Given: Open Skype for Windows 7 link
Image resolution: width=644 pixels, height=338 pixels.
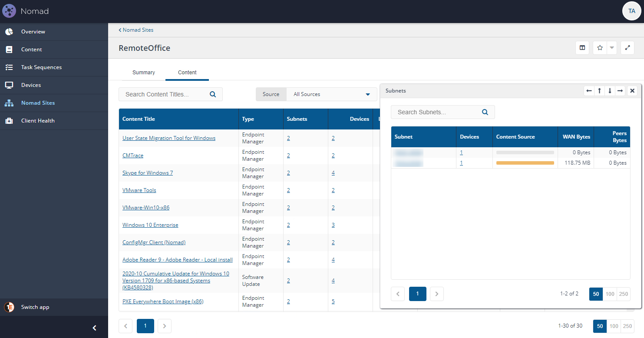Looking at the screenshot, I should (148, 173).
